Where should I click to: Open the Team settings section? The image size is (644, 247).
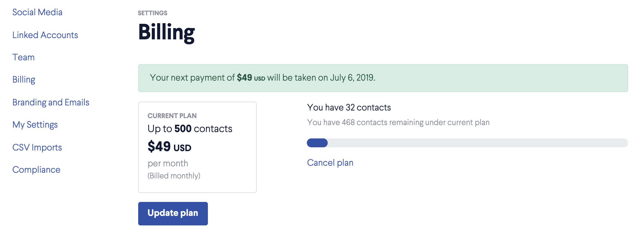coord(23,57)
